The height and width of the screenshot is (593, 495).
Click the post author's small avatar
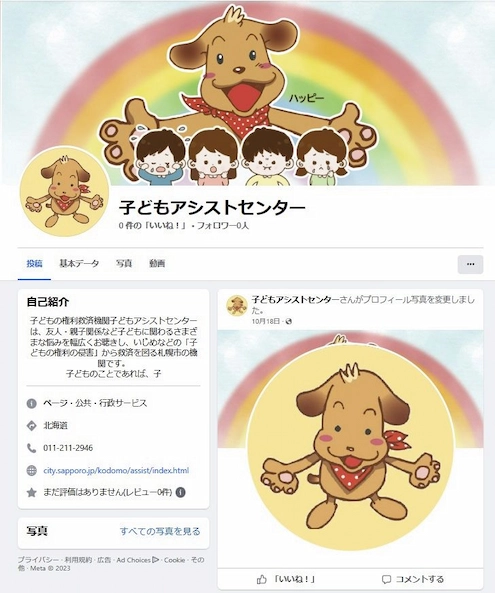point(237,306)
